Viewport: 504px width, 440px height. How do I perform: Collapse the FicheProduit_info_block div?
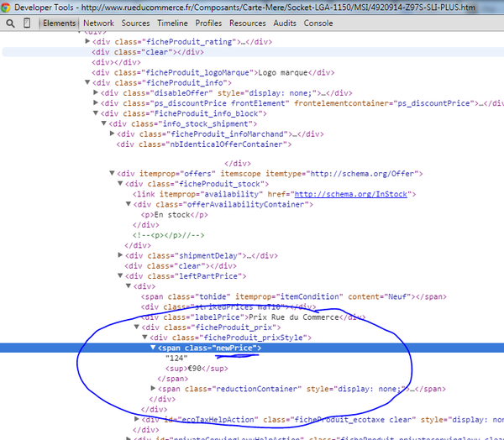(96, 113)
